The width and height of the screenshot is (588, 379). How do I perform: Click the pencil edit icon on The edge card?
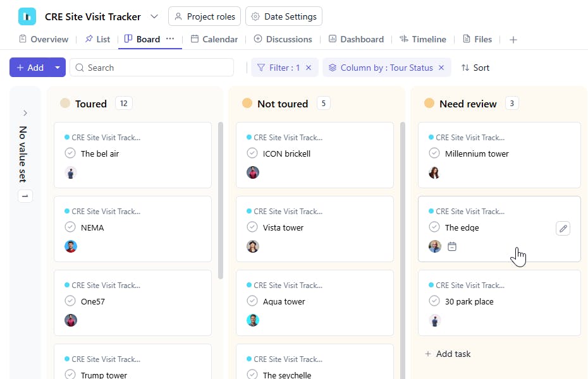(563, 228)
